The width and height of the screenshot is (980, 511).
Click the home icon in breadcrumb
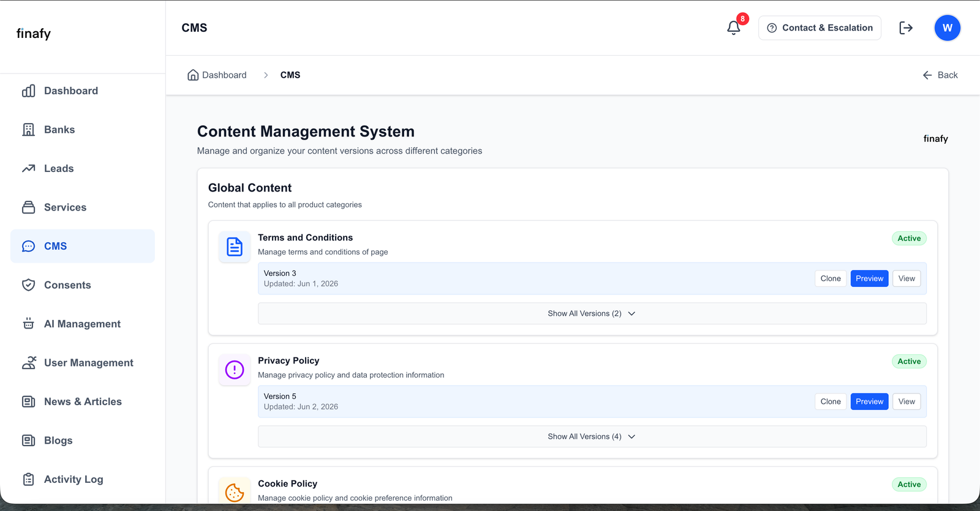click(x=193, y=75)
